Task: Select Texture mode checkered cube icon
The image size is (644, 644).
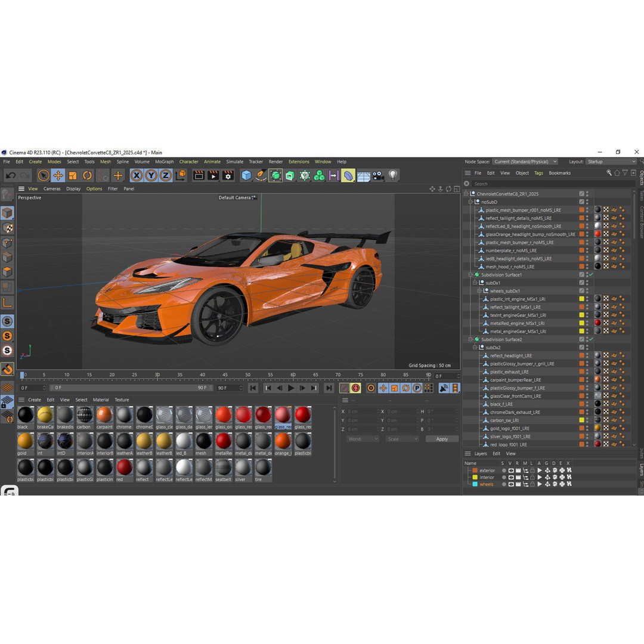Action: point(7,228)
